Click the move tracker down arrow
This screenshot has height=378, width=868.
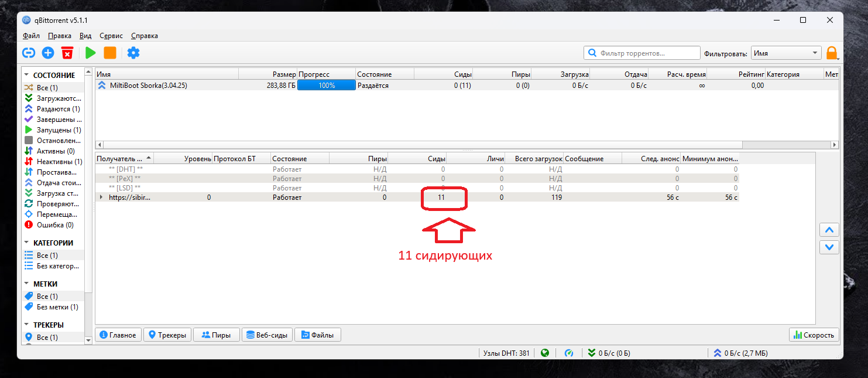click(x=829, y=247)
